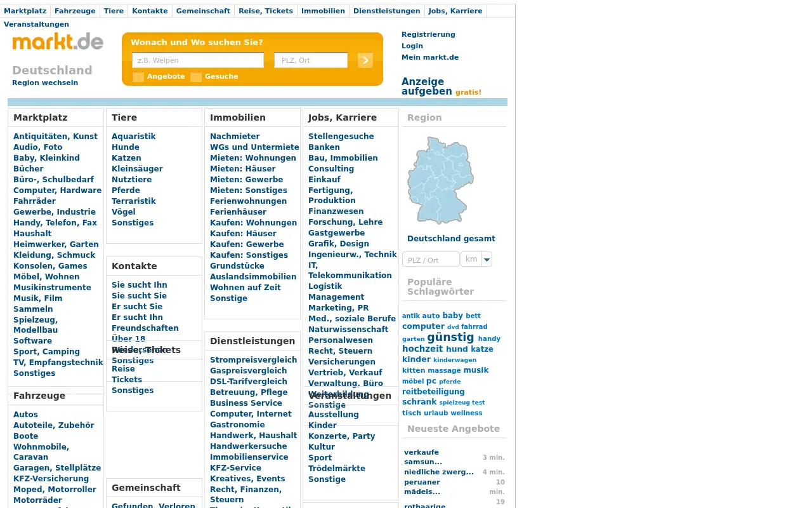Open Reise, Tickets in top navigation
This screenshot has width=812, height=508.
pos(266,11)
